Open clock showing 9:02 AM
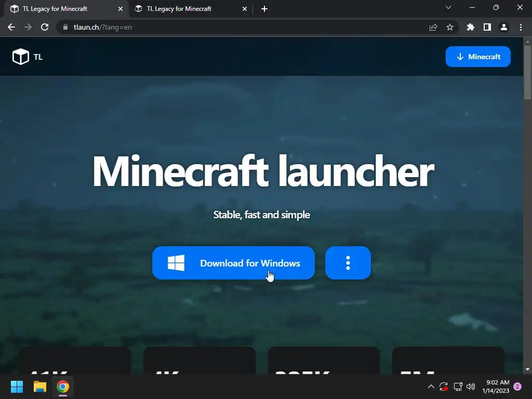Image resolution: width=532 pixels, height=399 pixels. [x=496, y=387]
